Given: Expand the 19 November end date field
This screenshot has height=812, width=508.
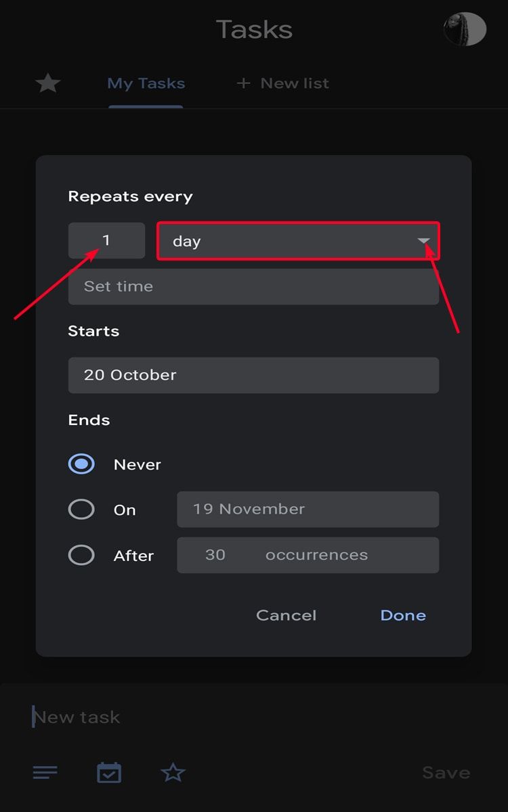Looking at the screenshot, I should tap(308, 510).
